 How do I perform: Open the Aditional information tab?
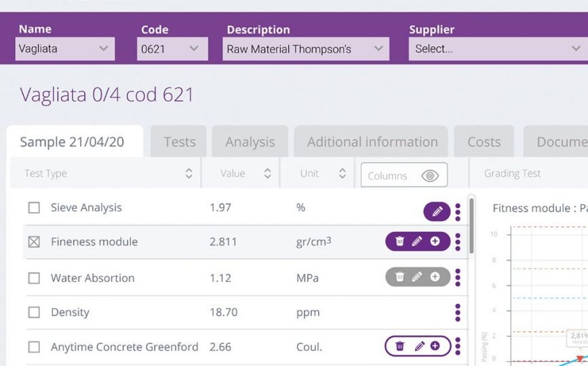point(372,142)
